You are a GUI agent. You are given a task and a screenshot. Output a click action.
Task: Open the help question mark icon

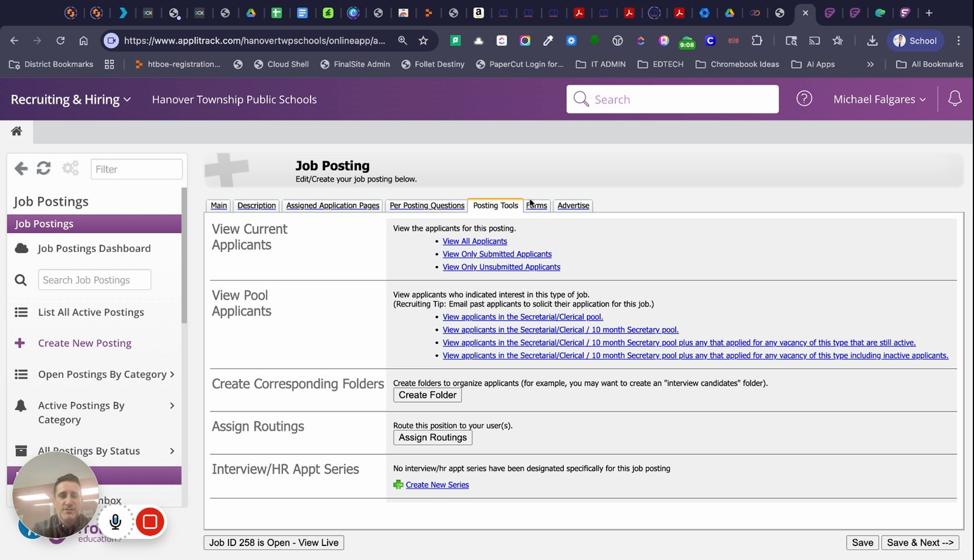(804, 99)
